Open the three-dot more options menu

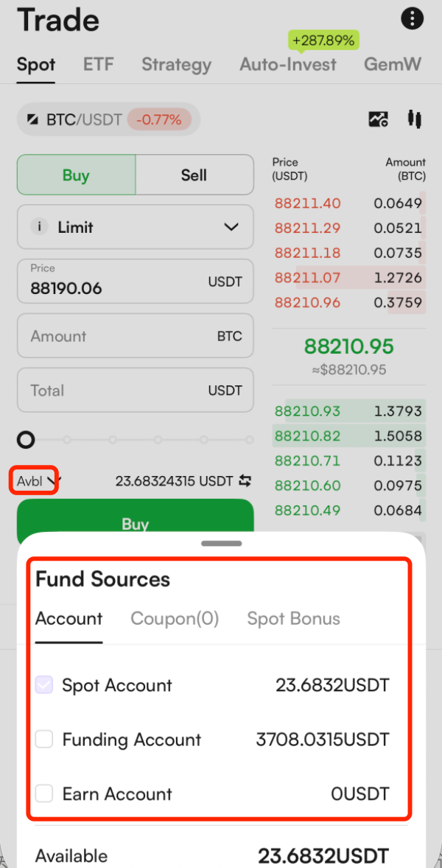413,19
